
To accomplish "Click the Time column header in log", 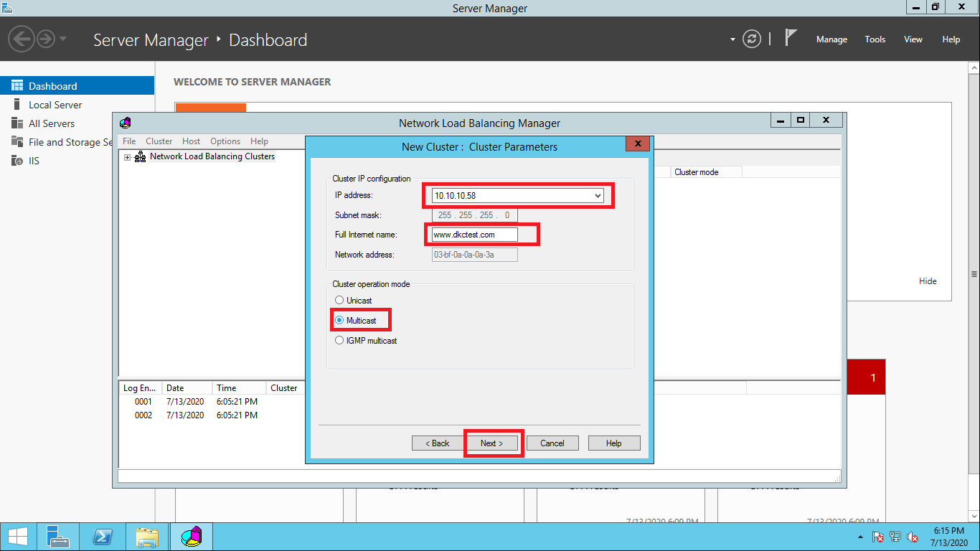I will click(239, 388).
